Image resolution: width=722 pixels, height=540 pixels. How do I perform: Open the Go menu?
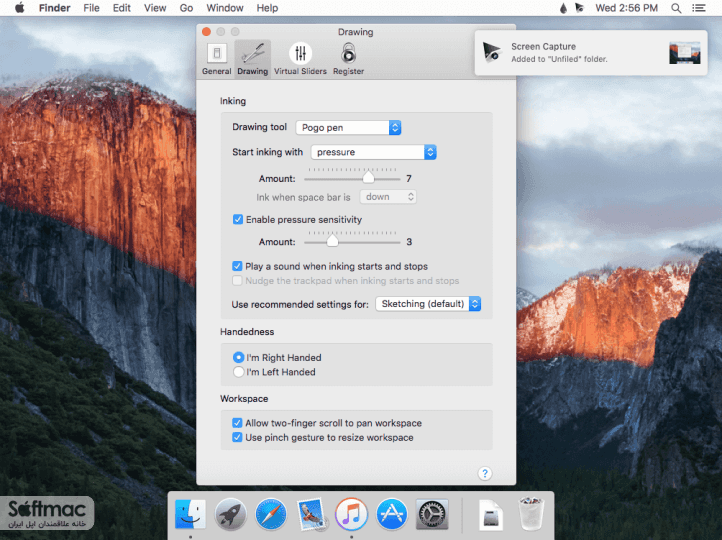[186, 8]
